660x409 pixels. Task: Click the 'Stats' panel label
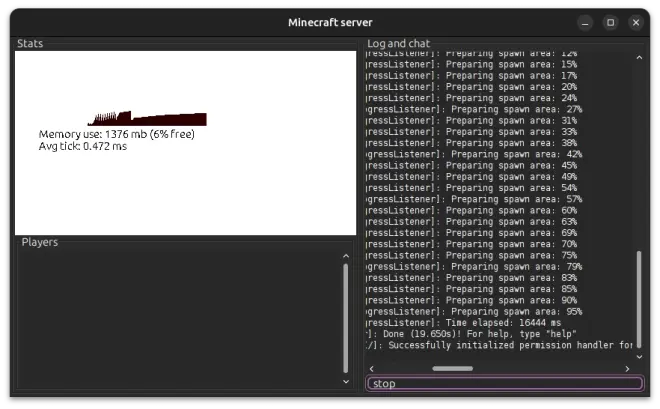click(x=30, y=44)
